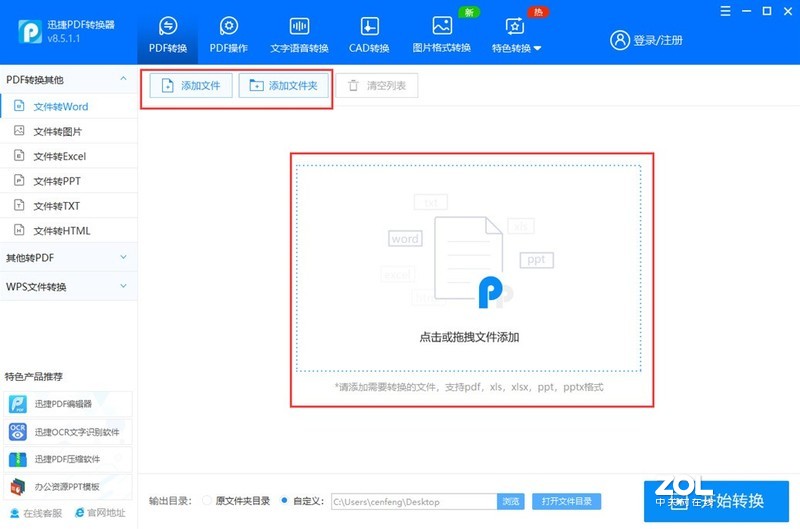Expand the 其他转PDF section
This screenshot has height=529, width=800.
click(x=123, y=257)
